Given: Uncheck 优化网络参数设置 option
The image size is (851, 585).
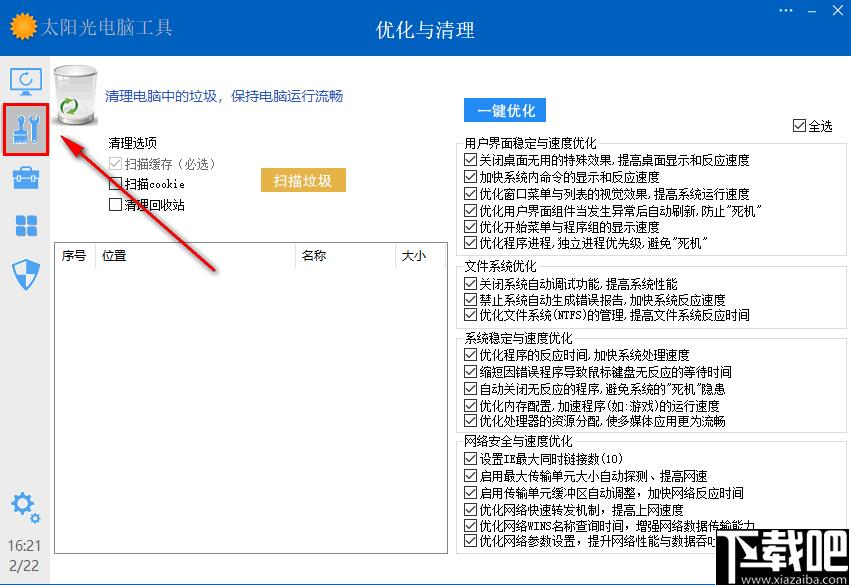Looking at the screenshot, I should pyautogui.click(x=471, y=541).
